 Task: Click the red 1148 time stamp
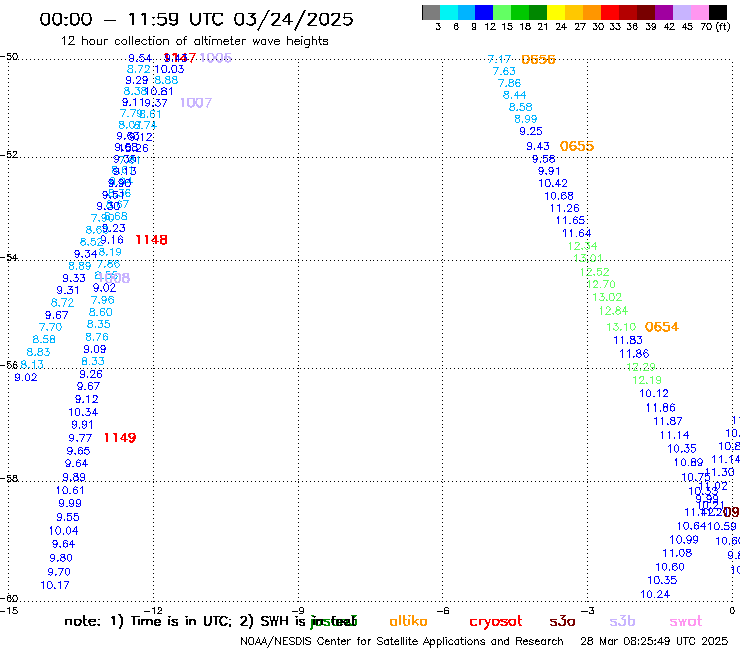point(151,240)
